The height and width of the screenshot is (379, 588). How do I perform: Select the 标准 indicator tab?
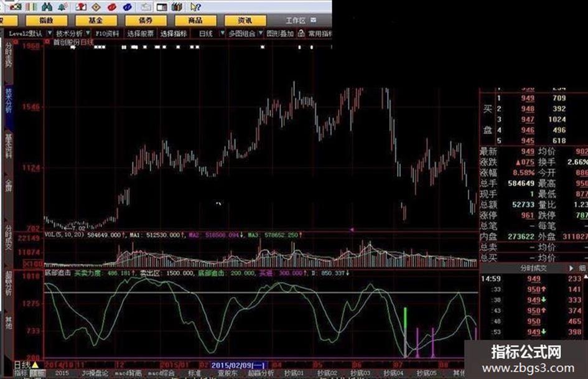pyautogui.click(x=195, y=373)
